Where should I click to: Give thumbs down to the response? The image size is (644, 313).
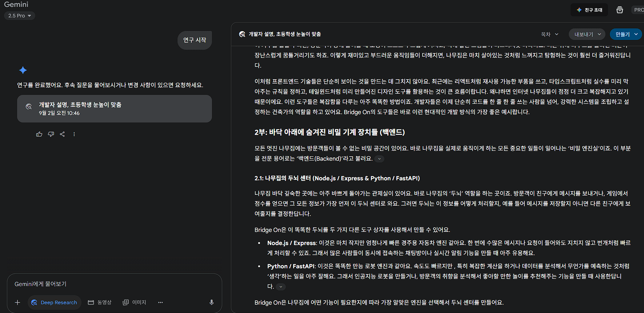(51, 134)
